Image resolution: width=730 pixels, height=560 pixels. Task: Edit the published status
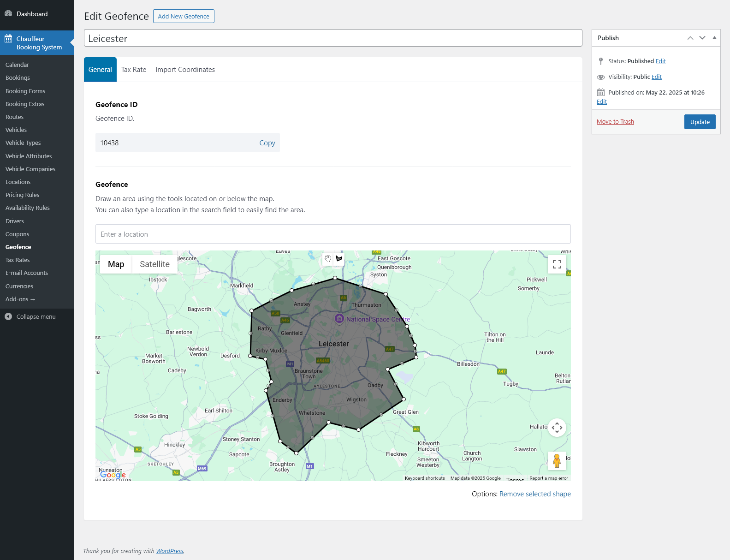[x=661, y=61]
